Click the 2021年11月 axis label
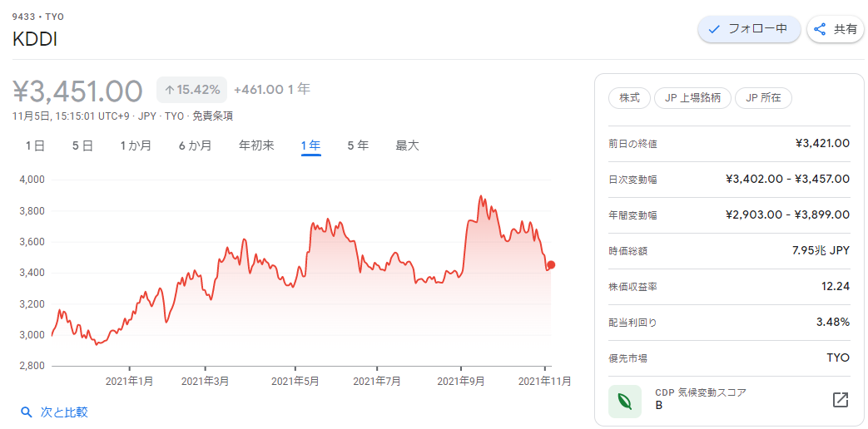Image resolution: width=868 pixels, height=429 pixels. (x=547, y=381)
